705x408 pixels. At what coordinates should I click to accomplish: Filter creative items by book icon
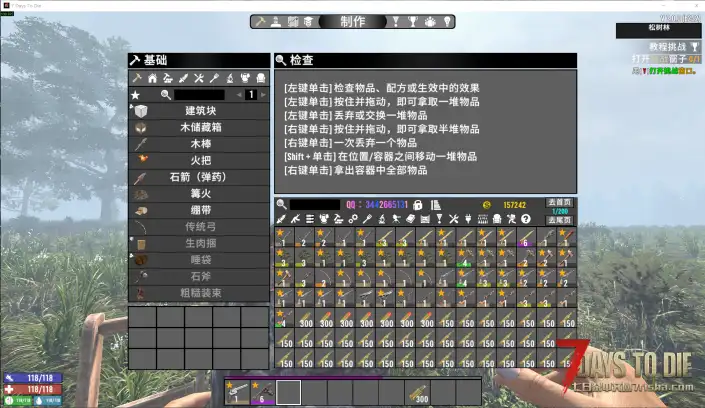point(411,219)
